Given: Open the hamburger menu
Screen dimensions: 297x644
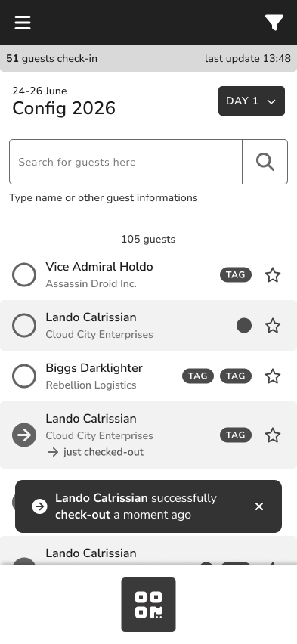Looking at the screenshot, I should (x=23, y=23).
